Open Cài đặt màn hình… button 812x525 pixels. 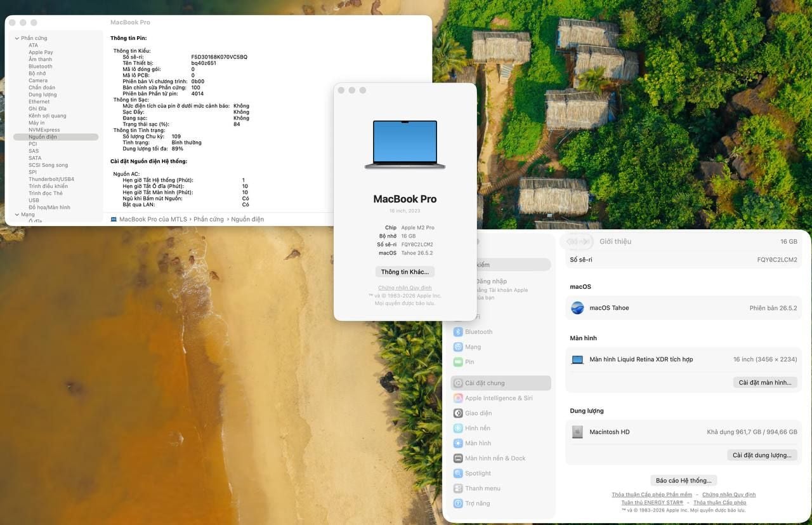(x=765, y=382)
